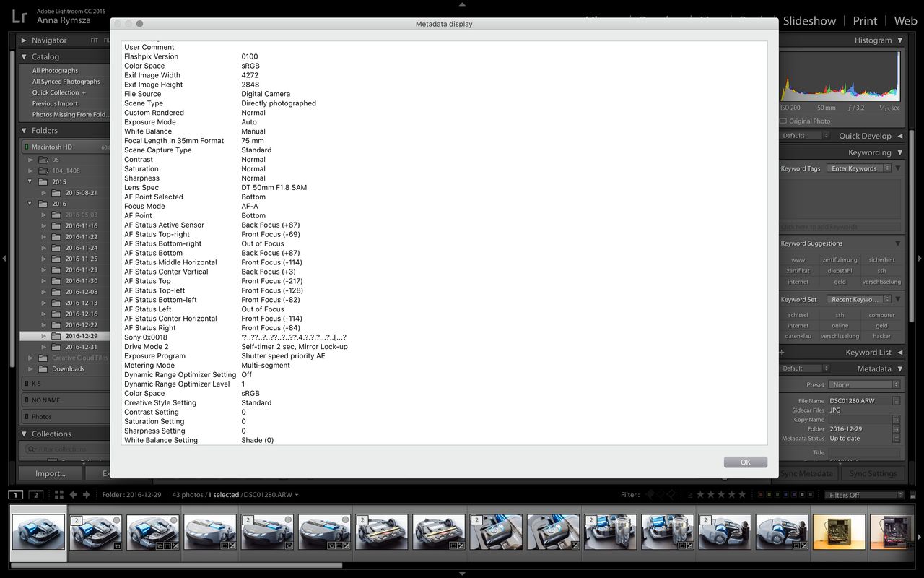Screen dimensions: 924x578
Task: Open the Quick Develop Defaults preset dropdown
Action: (806, 136)
